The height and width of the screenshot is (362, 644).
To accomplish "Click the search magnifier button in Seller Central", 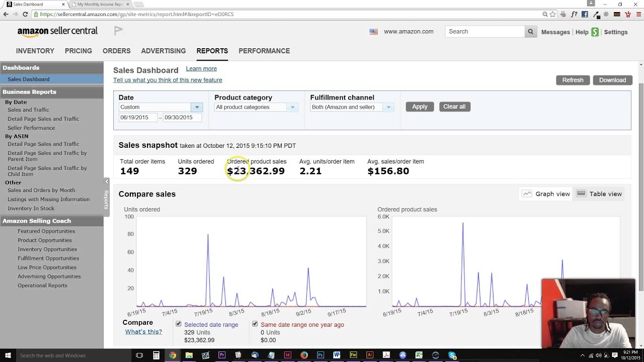I will [x=530, y=32].
